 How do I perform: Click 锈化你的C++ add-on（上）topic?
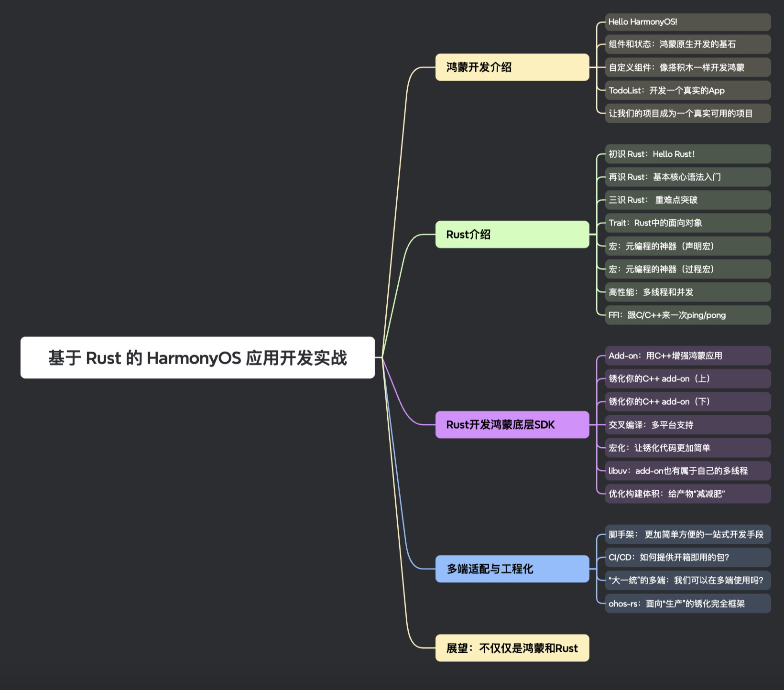coord(688,378)
